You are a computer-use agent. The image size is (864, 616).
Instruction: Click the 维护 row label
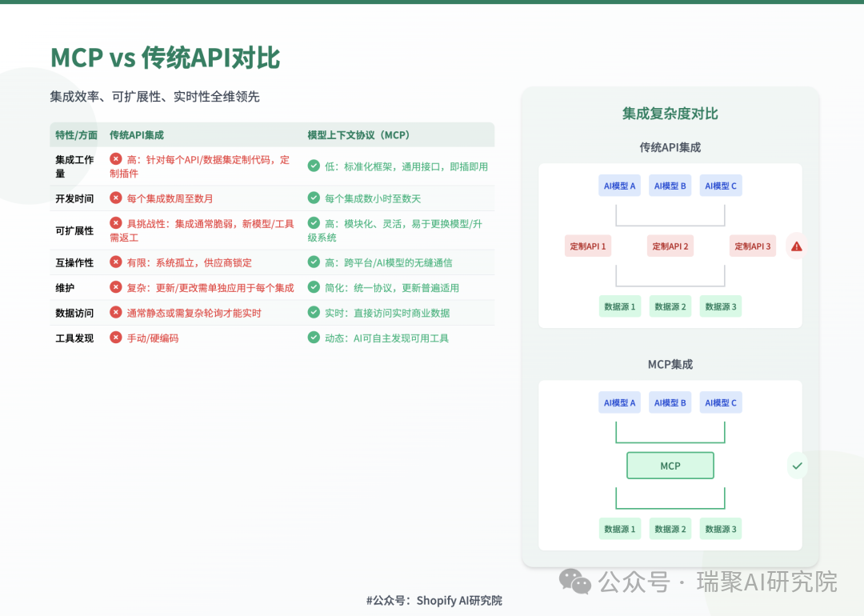coord(65,288)
